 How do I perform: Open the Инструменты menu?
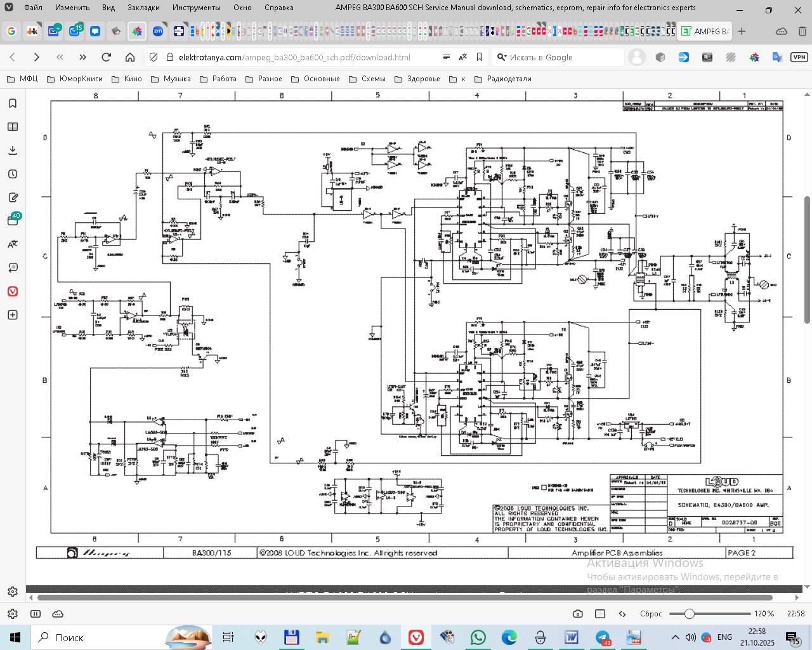point(197,8)
